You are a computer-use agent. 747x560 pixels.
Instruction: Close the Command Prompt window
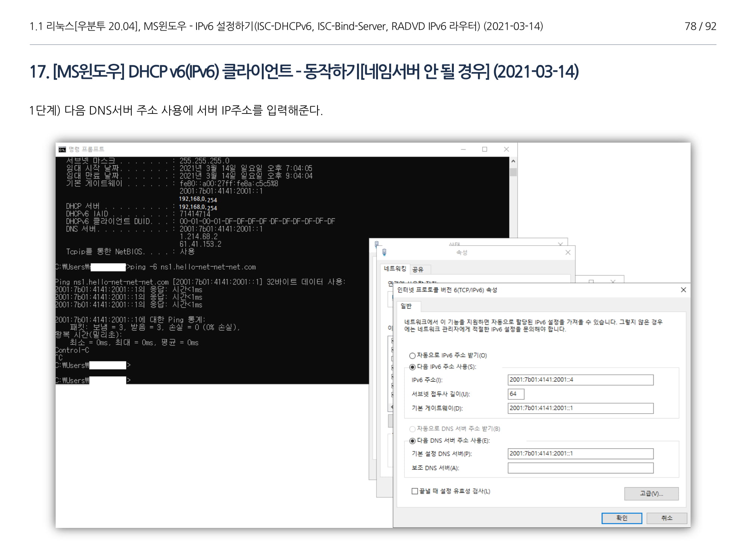tap(506, 149)
